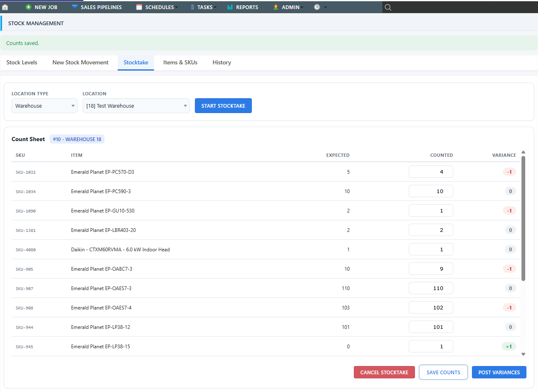Edit counted value for SKU-1032
Viewport: 538px width, 392px height.
[x=431, y=172]
